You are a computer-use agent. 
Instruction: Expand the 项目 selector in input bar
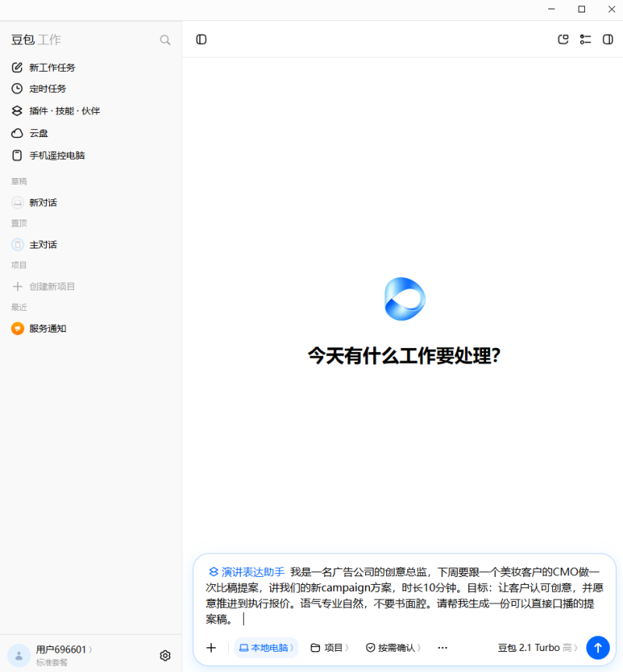tap(329, 648)
